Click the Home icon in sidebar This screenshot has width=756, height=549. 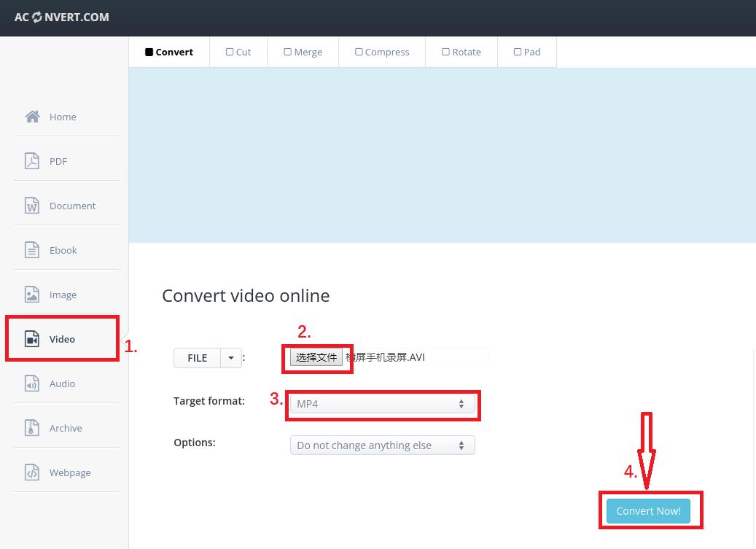click(32, 117)
